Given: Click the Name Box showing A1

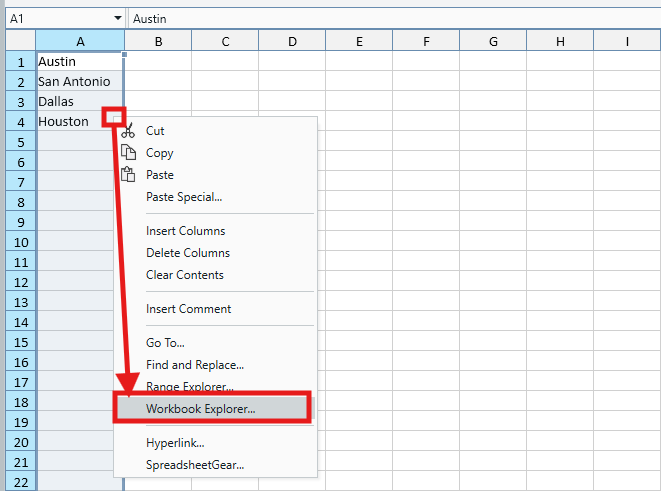Looking at the screenshot, I should tap(58, 19).
